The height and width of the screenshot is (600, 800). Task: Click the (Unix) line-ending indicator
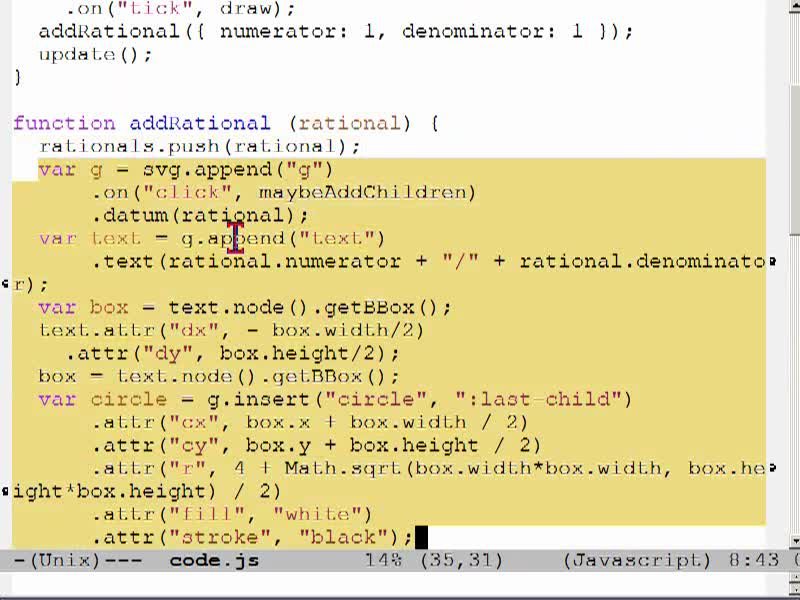[x=65, y=560]
